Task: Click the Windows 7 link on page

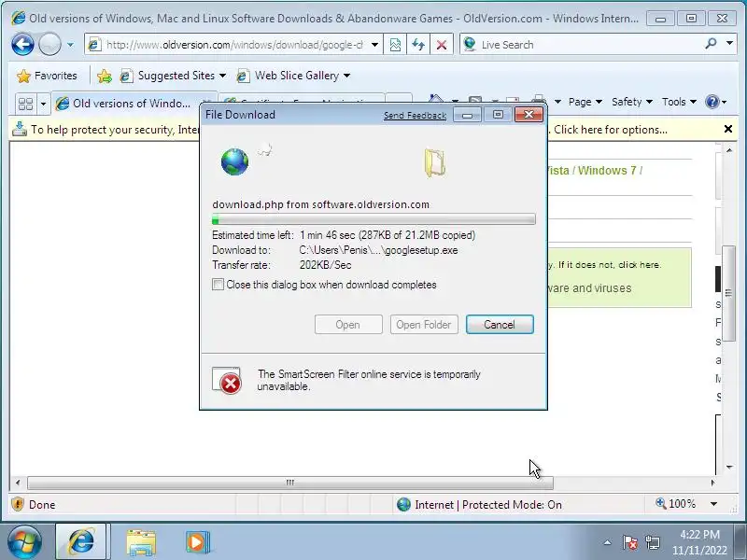Action: click(607, 171)
